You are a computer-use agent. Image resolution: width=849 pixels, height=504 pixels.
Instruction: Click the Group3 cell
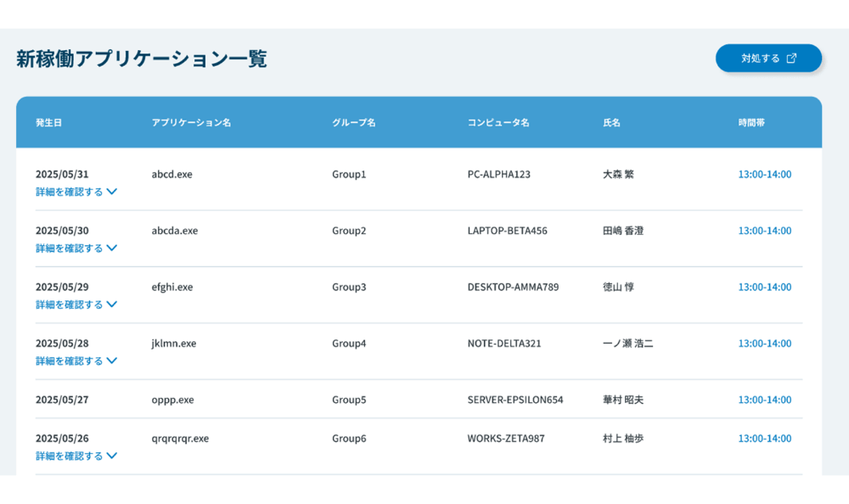(x=349, y=287)
